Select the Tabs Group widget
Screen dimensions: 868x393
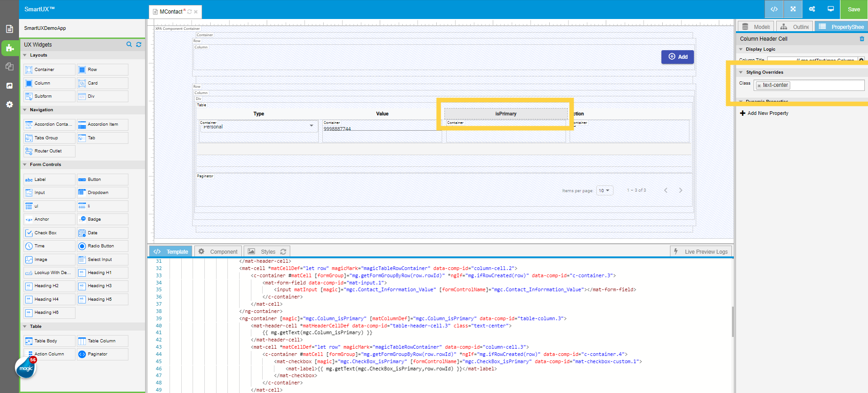49,138
